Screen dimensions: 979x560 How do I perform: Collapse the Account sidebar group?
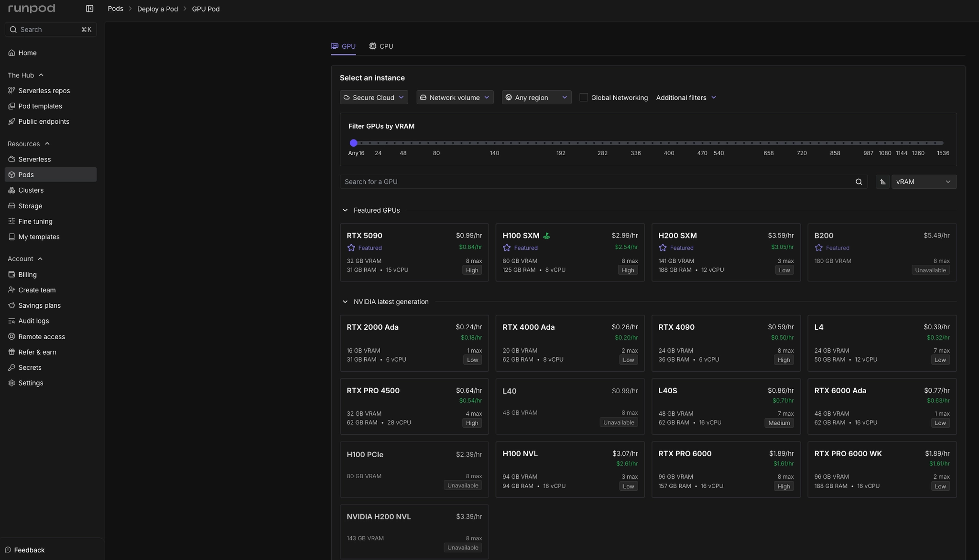click(40, 259)
